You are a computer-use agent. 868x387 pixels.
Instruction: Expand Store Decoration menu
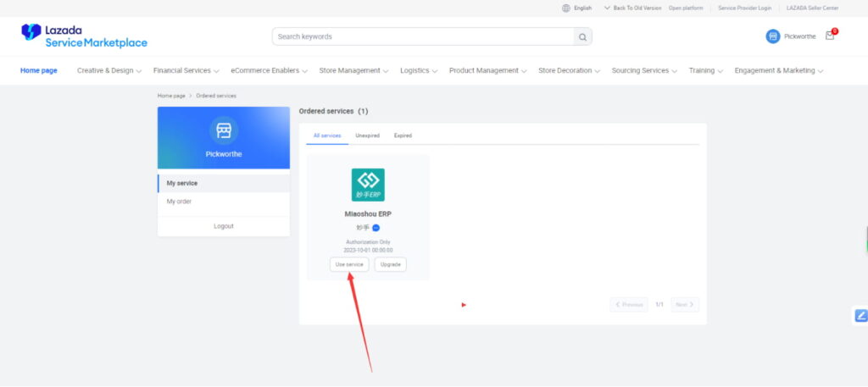pos(569,71)
